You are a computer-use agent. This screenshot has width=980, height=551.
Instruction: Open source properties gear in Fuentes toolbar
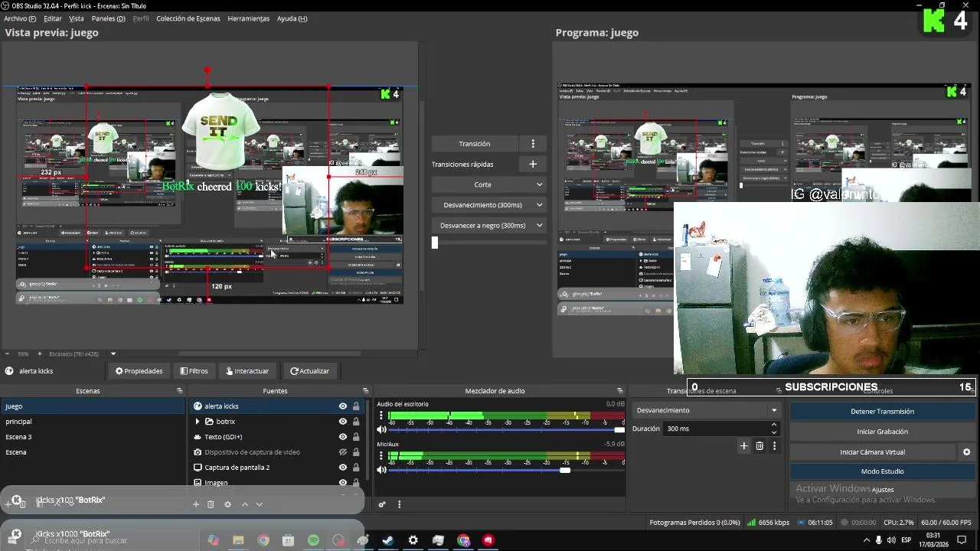point(227,504)
